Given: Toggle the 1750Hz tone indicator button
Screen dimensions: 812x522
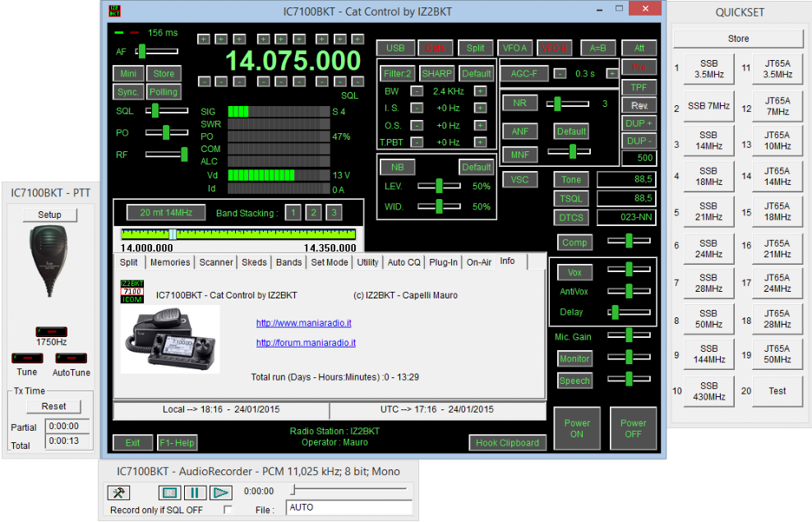Looking at the screenshot, I should click(x=51, y=331).
